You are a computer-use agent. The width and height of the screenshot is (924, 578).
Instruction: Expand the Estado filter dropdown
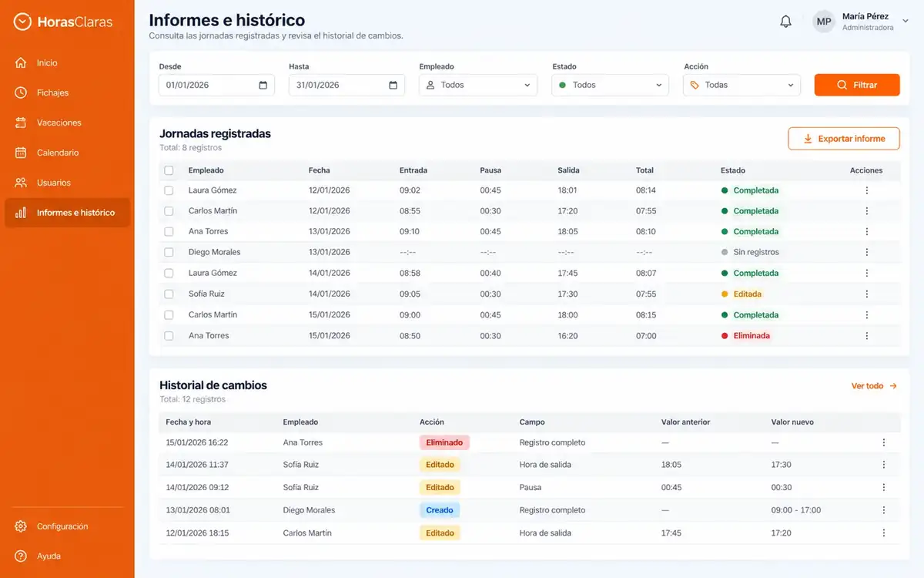[x=610, y=85]
